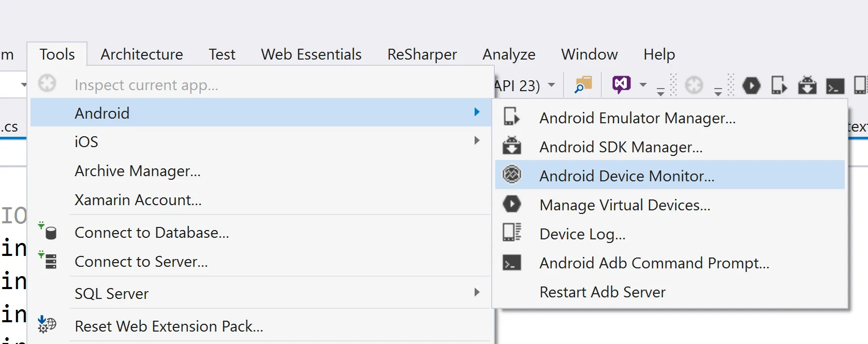The image size is (868, 344).
Task: Open Device Log
Action: click(x=670, y=234)
